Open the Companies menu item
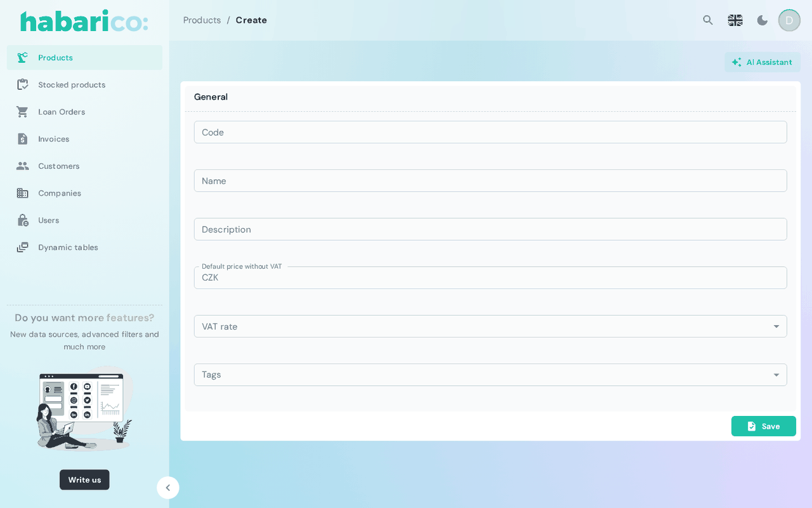The width and height of the screenshot is (812, 508). [84, 193]
